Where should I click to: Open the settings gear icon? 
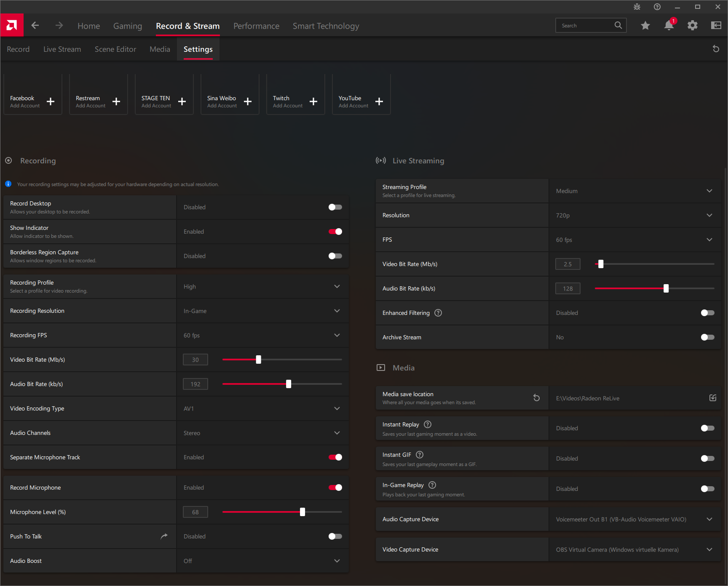pyautogui.click(x=693, y=26)
